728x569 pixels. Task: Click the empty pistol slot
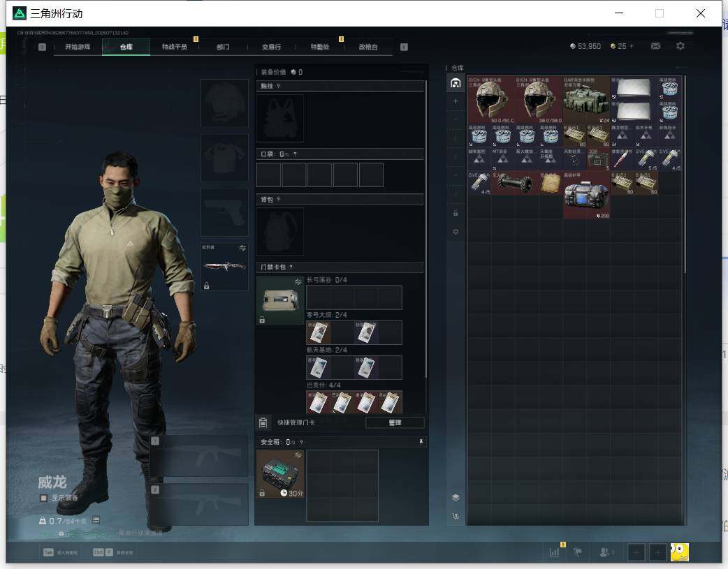coord(224,212)
